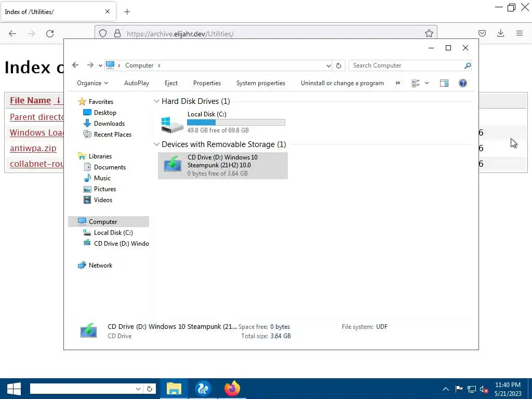Refresh the Computer folder view
The height and width of the screenshot is (399, 532).
coord(339,65)
